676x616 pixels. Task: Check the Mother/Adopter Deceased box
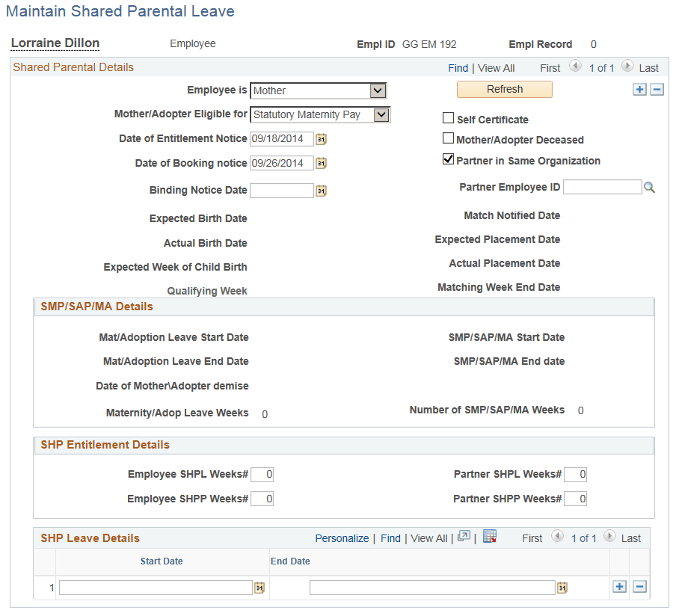pos(449,138)
